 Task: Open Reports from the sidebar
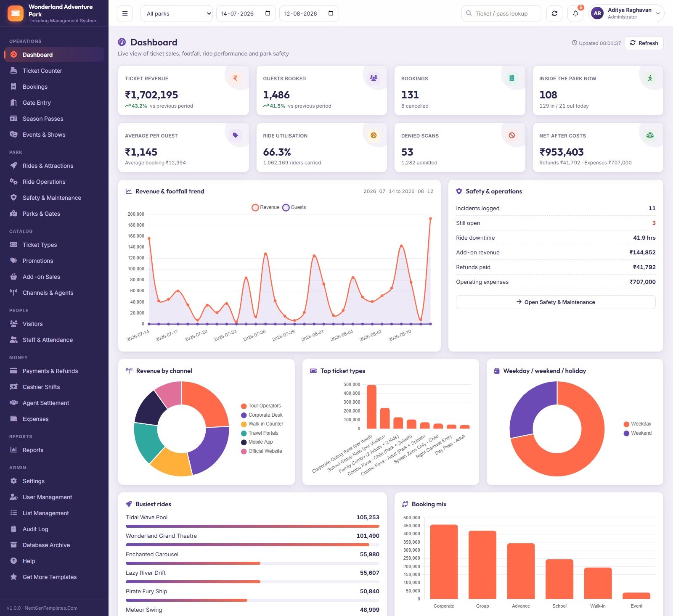pos(54,450)
